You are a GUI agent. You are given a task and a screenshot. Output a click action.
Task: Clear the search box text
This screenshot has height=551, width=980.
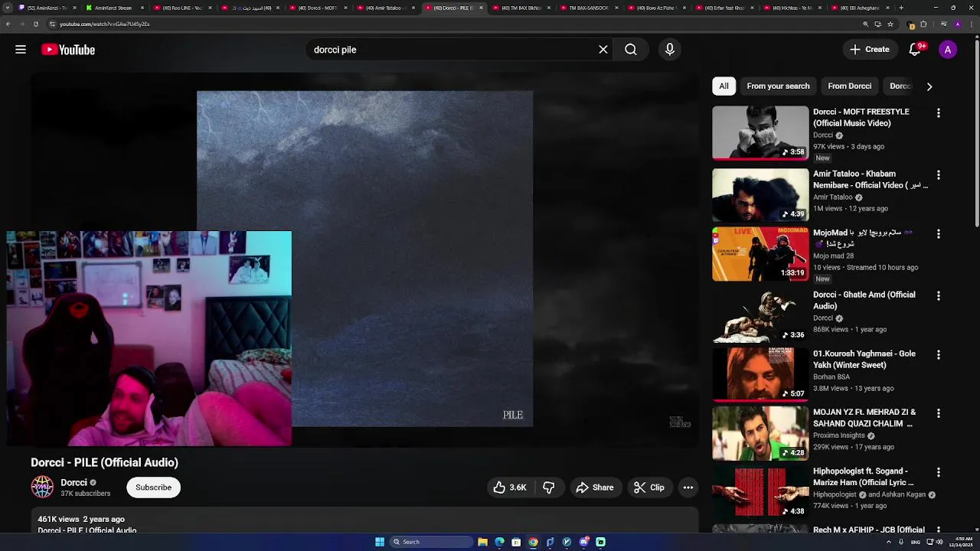pyautogui.click(x=603, y=50)
